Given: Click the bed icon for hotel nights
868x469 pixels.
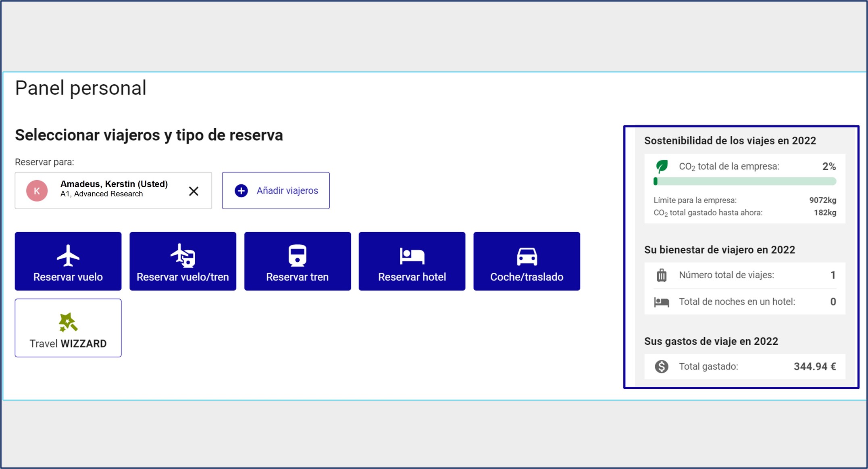Looking at the screenshot, I should 661,302.
